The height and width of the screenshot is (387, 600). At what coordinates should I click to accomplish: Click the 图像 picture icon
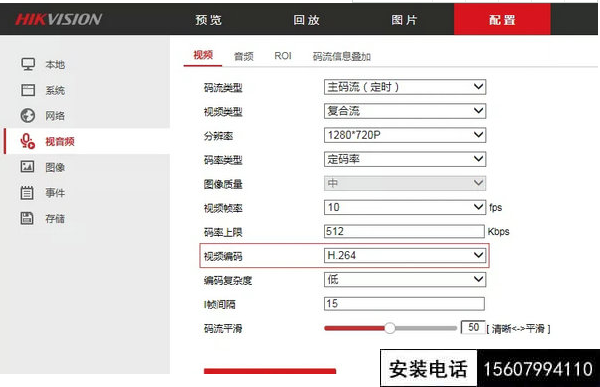[x=27, y=167]
